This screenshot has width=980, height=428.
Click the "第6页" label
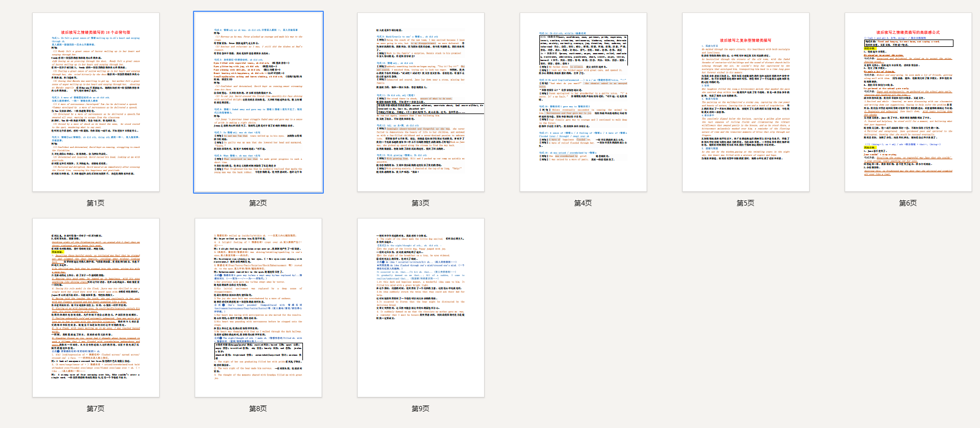point(908,203)
